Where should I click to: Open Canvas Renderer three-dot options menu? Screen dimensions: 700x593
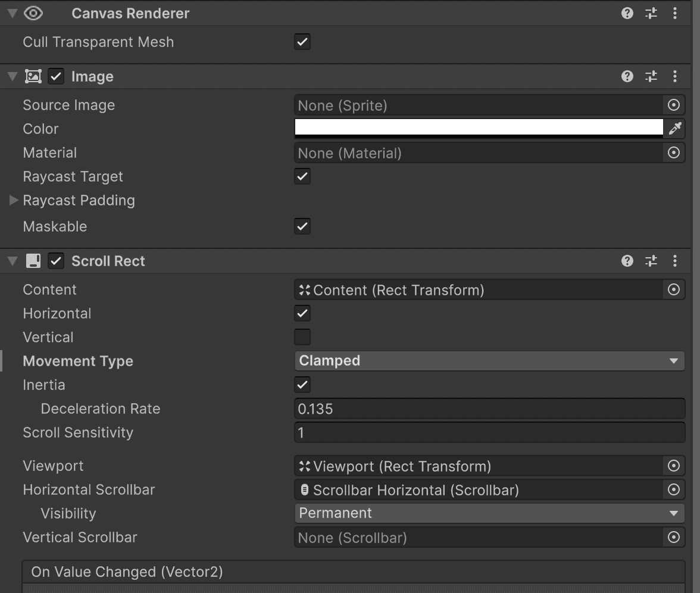675,13
